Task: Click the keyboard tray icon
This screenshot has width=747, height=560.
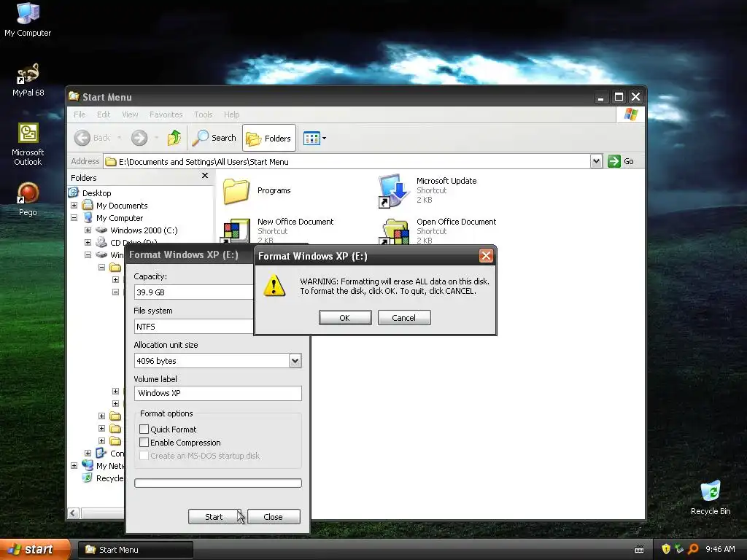Action: pos(639,550)
